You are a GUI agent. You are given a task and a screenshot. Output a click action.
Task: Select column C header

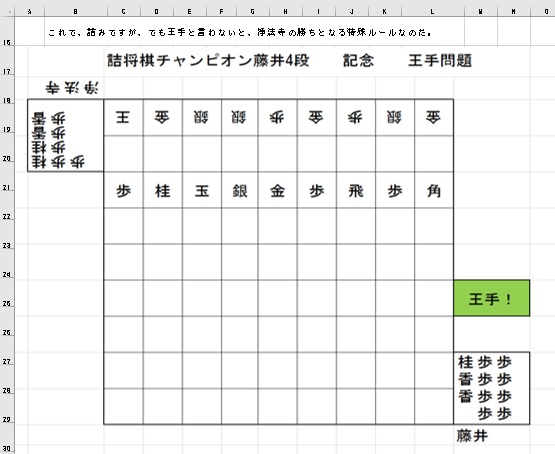tap(123, 12)
